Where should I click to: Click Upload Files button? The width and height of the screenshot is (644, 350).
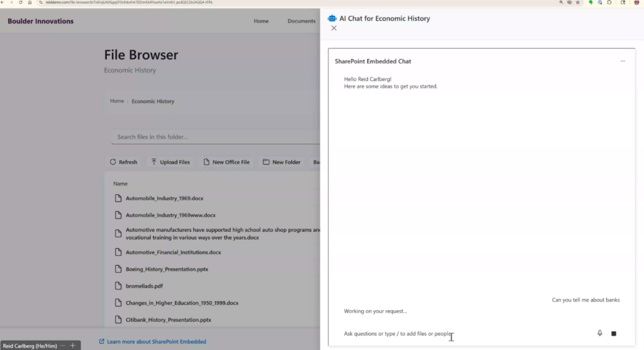170,162
